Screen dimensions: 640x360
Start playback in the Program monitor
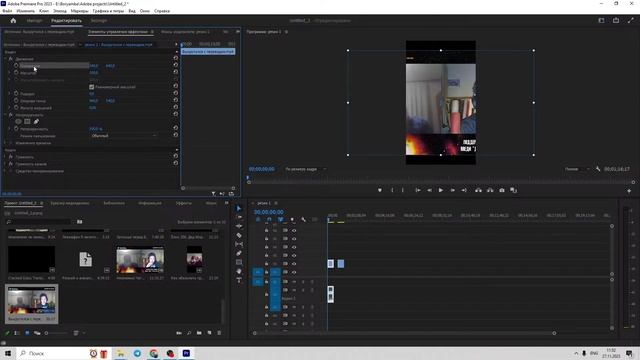tap(440, 190)
